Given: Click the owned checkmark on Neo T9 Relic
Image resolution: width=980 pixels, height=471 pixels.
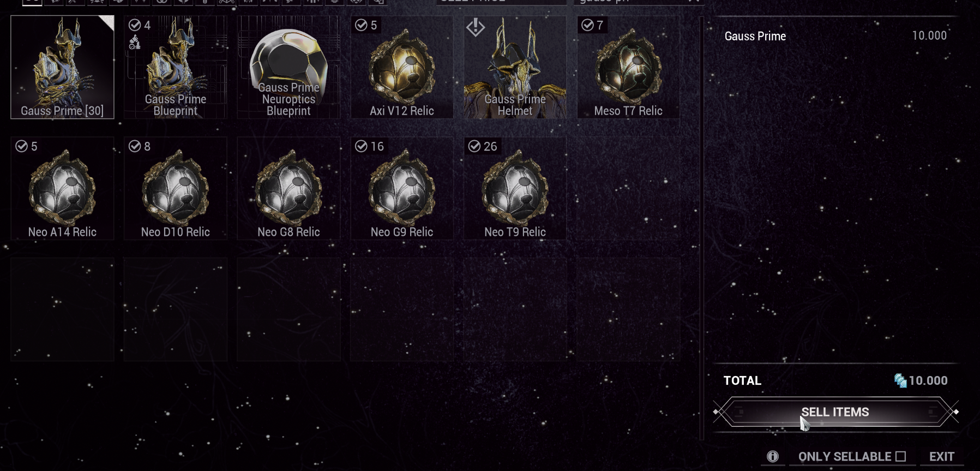Looking at the screenshot, I should (474, 146).
